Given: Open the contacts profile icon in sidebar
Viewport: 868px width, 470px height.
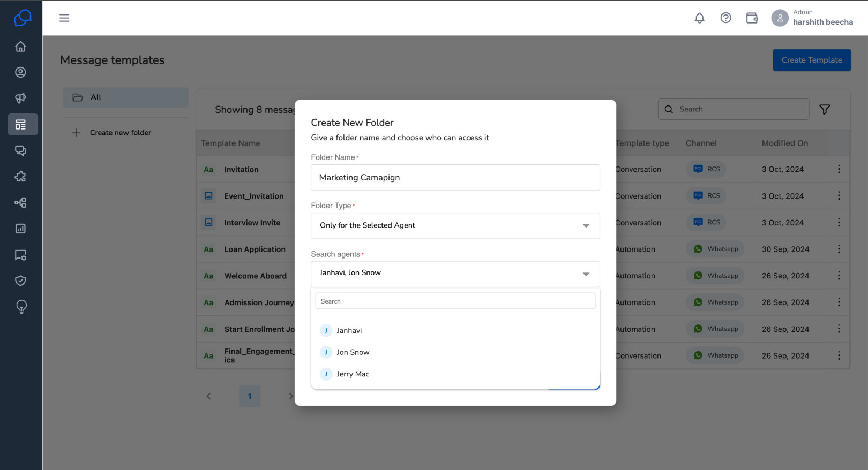Looking at the screenshot, I should [x=21, y=72].
